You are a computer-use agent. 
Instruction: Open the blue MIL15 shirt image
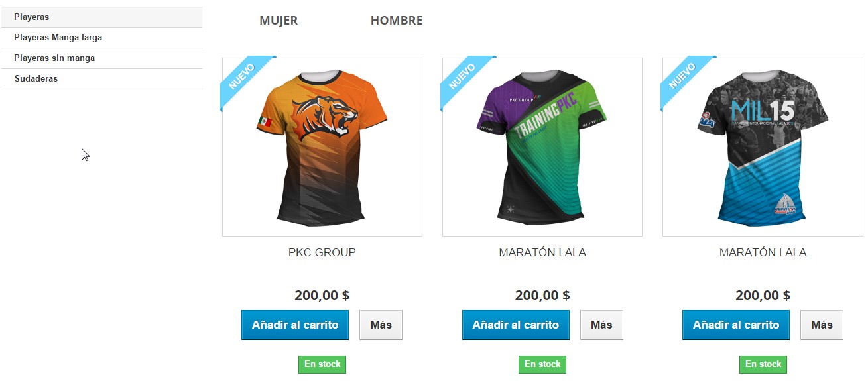(x=763, y=147)
